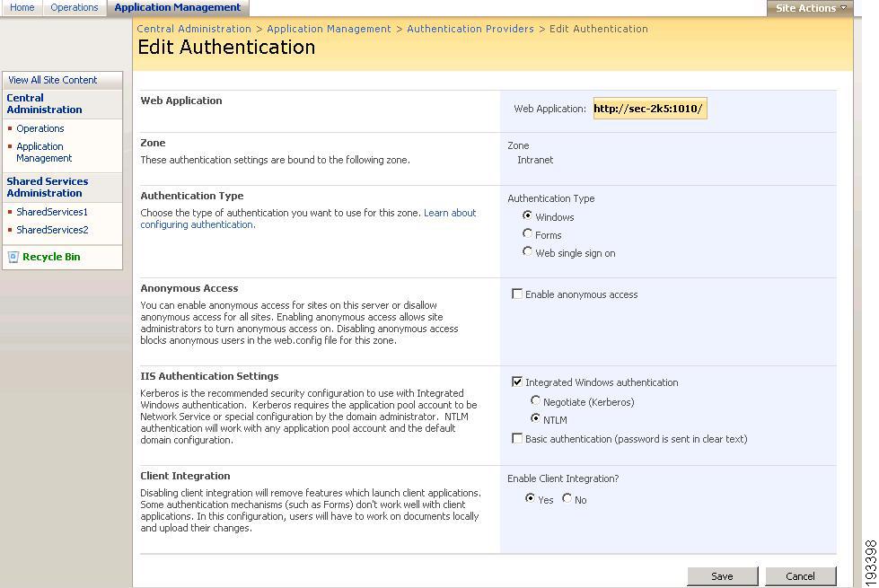Select the Windows authentication type
Viewport: 879px width, 588px height.
pos(527,215)
